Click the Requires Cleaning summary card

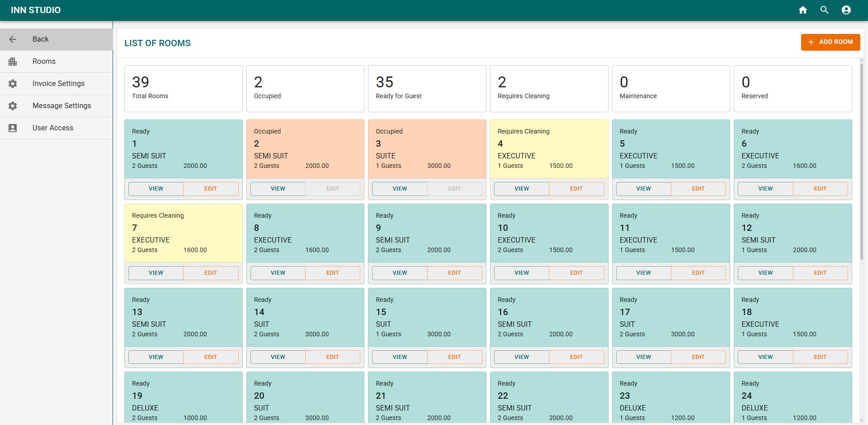tap(549, 89)
